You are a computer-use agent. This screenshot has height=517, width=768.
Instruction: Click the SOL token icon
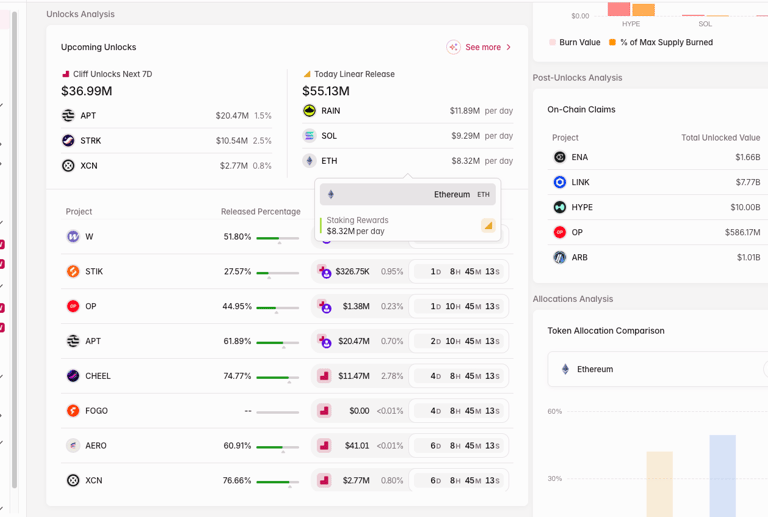point(309,136)
